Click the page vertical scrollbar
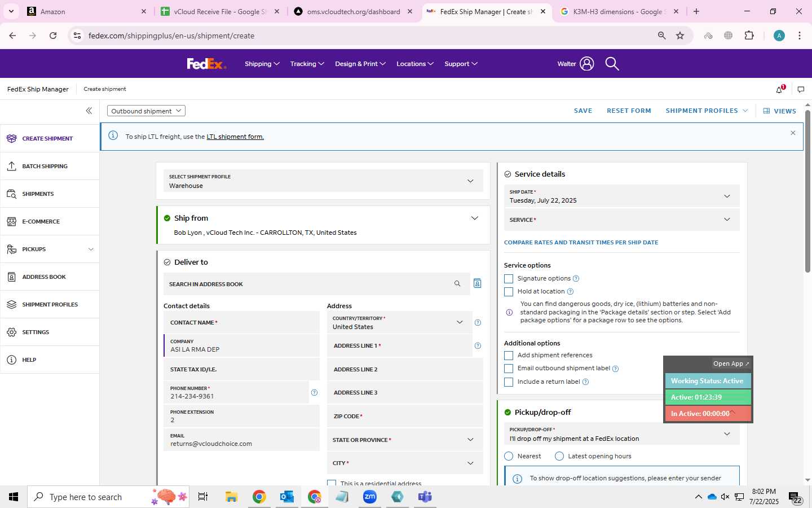The image size is (812, 508). pyautogui.click(x=807, y=192)
